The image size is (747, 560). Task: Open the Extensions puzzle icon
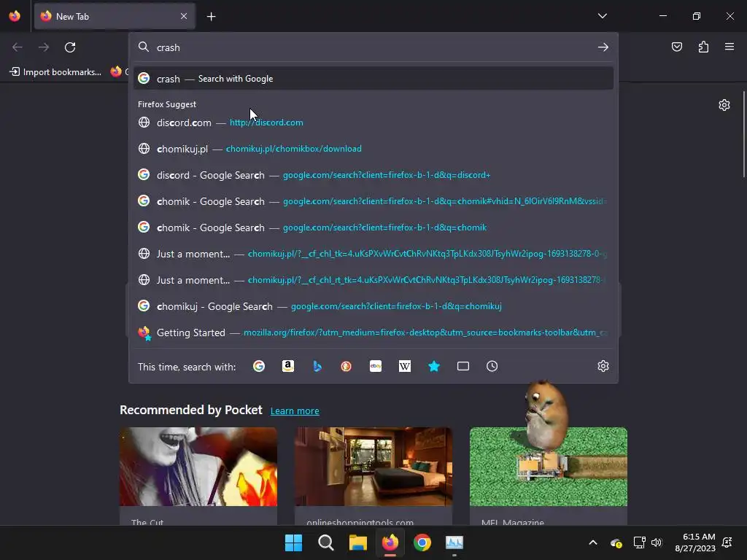click(703, 47)
